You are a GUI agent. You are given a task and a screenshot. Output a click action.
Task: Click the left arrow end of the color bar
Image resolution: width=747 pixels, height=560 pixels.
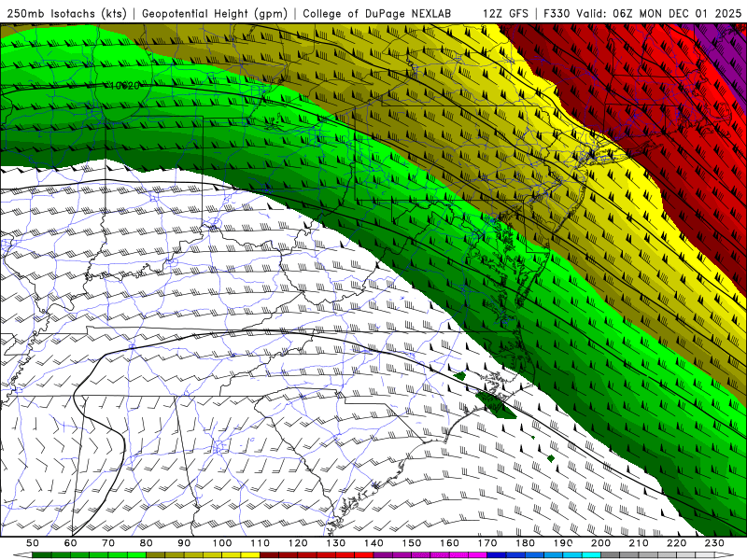22,555
